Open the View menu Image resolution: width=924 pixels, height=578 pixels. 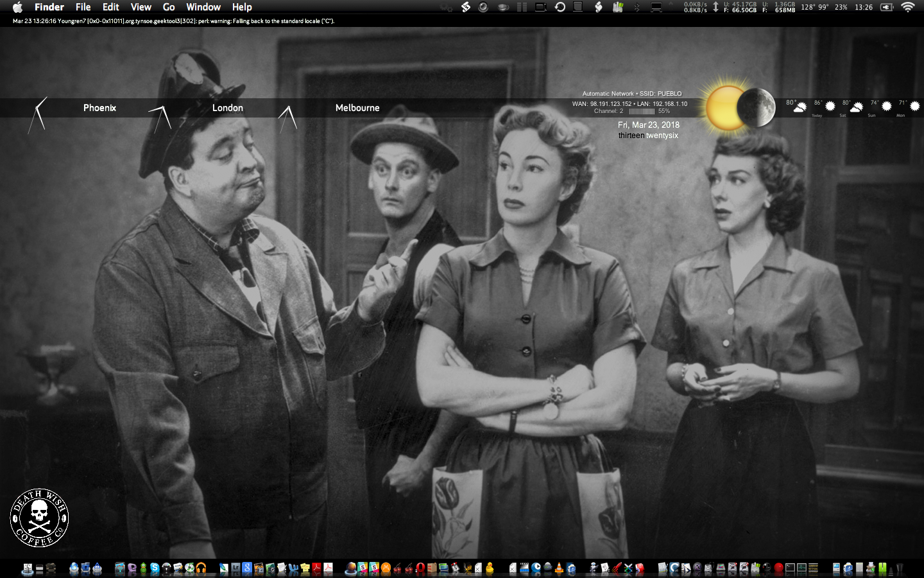141,7
